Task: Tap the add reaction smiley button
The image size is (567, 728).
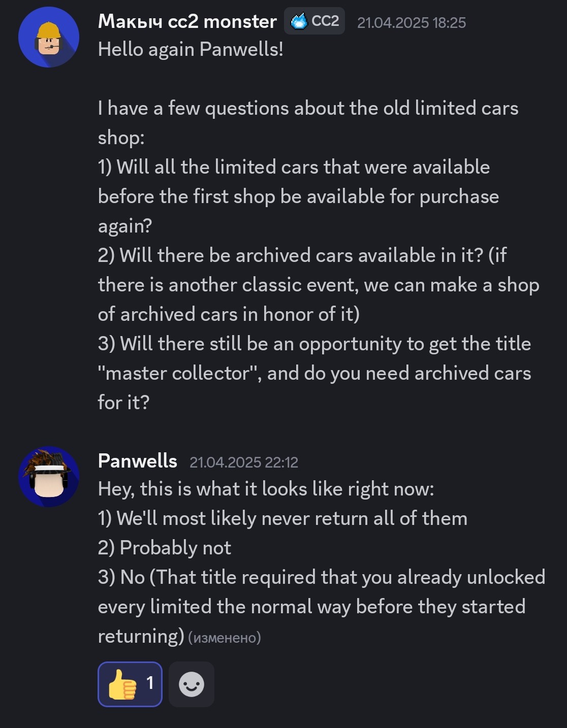Action: (191, 684)
